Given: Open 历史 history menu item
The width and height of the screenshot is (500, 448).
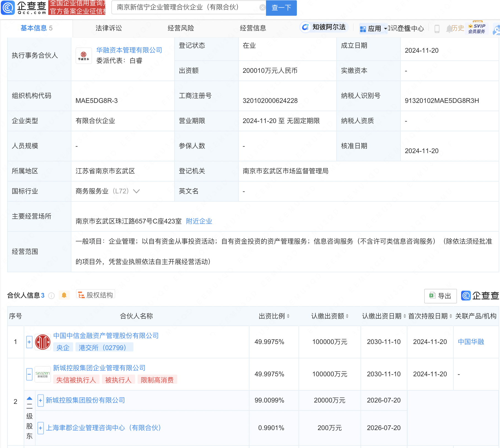Looking at the screenshot, I should point(458,28).
